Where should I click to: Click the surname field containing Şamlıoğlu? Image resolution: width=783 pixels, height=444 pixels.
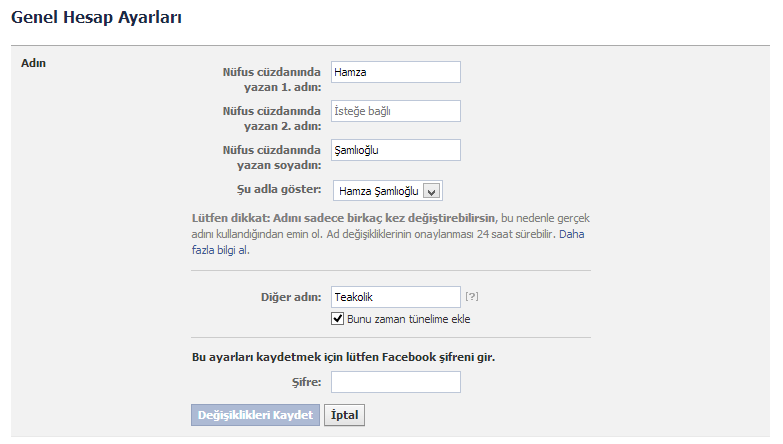(x=395, y=150)
